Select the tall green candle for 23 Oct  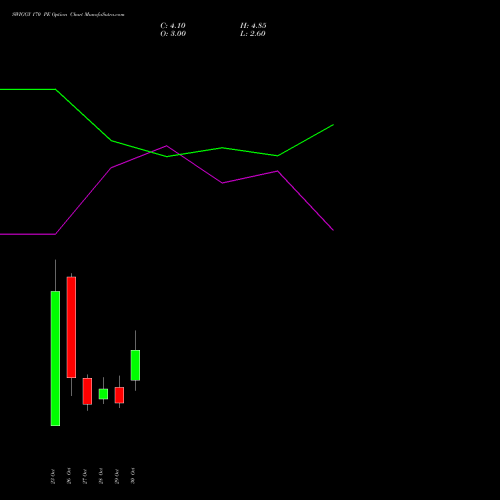[55, 358]
